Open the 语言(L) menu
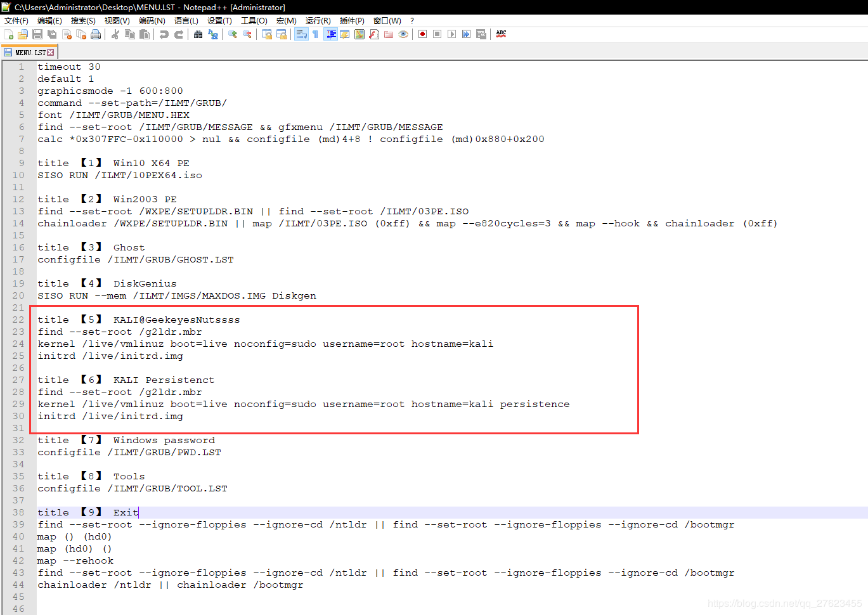 coord(186,21)
